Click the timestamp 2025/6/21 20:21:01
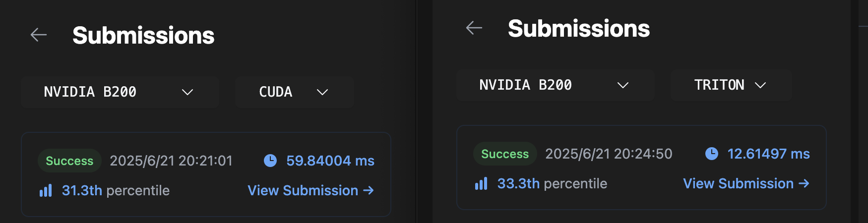Screen dimensions: 868x223 pos(171,161)
